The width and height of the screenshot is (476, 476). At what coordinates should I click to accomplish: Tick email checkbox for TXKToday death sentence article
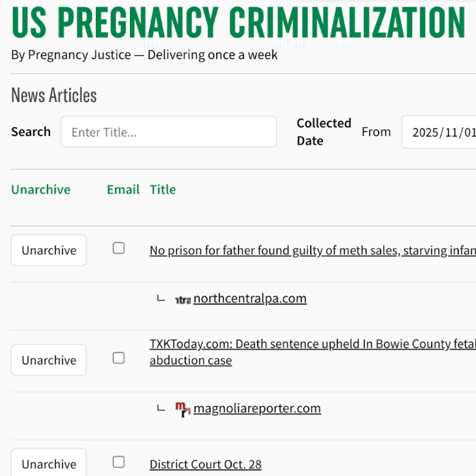coord(118,358)
